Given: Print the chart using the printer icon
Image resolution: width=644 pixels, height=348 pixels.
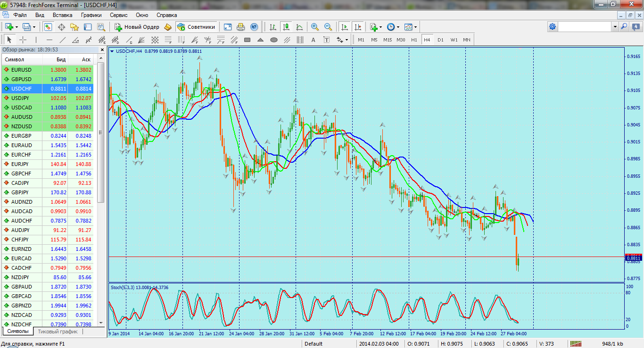Looking at the screenshot, I should (x=240, y=27).
